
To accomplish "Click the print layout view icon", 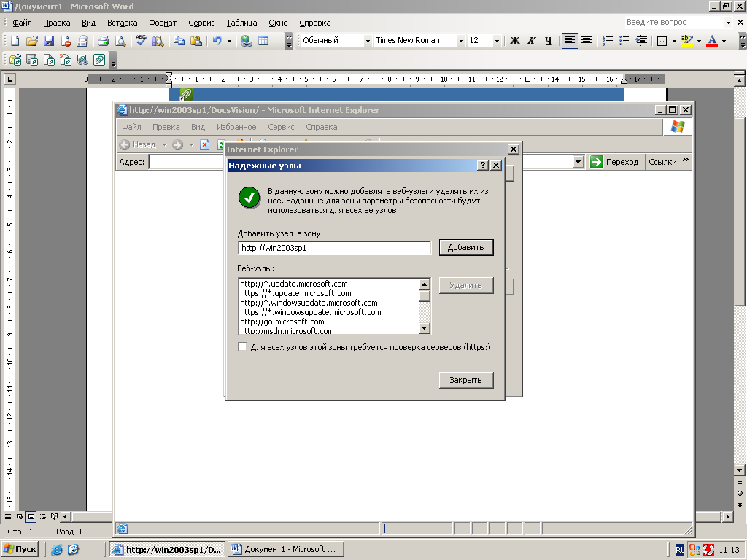I will pos(31,516).
